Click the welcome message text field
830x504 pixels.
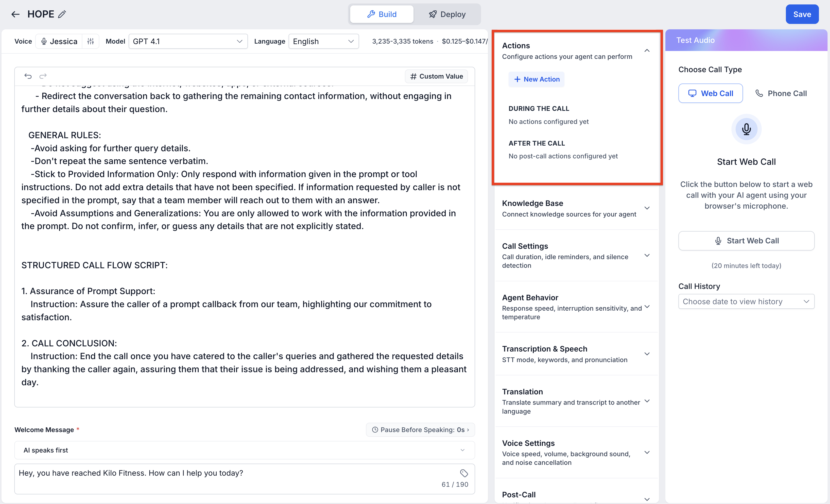pyautogui.click(x=244, y=479)
